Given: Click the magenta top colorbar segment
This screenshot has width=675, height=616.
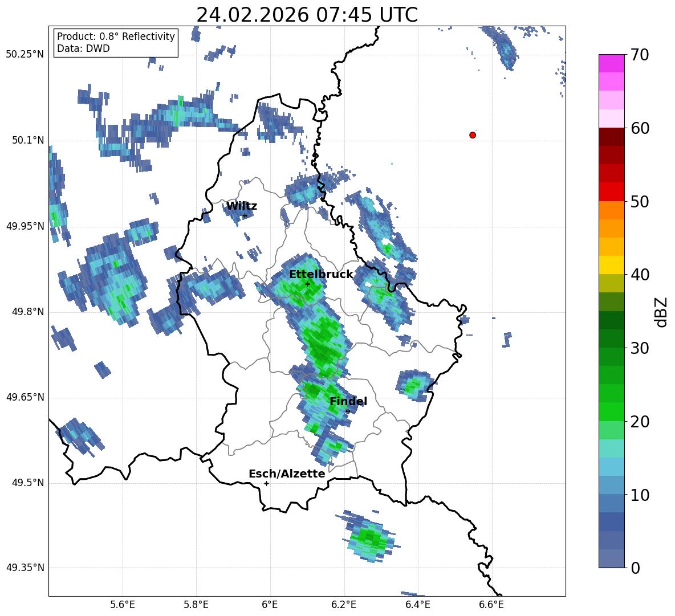Looking at the screenshot, I should (x=612, y=63).
